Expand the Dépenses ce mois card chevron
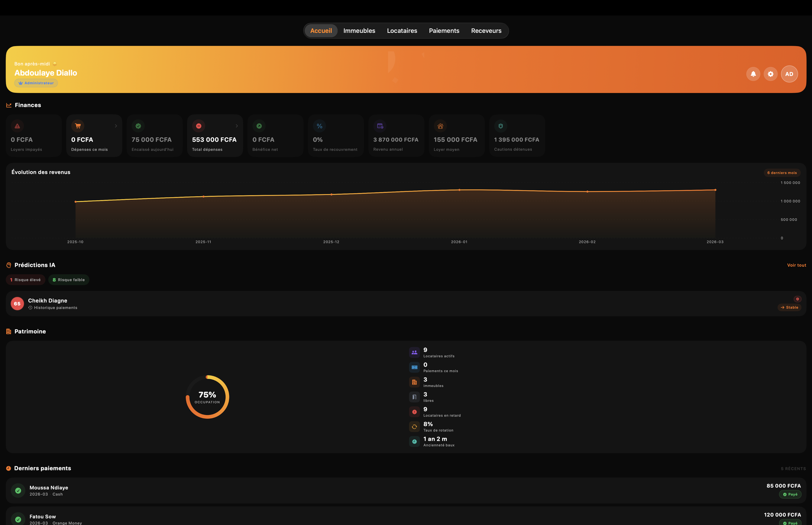 pos(116,126)
